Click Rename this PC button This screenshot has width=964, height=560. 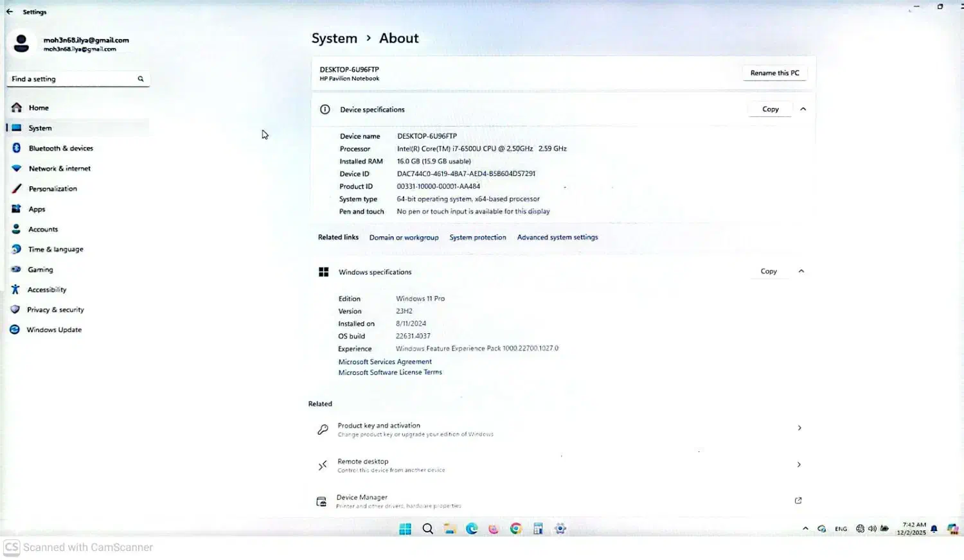tap(774, 73)
